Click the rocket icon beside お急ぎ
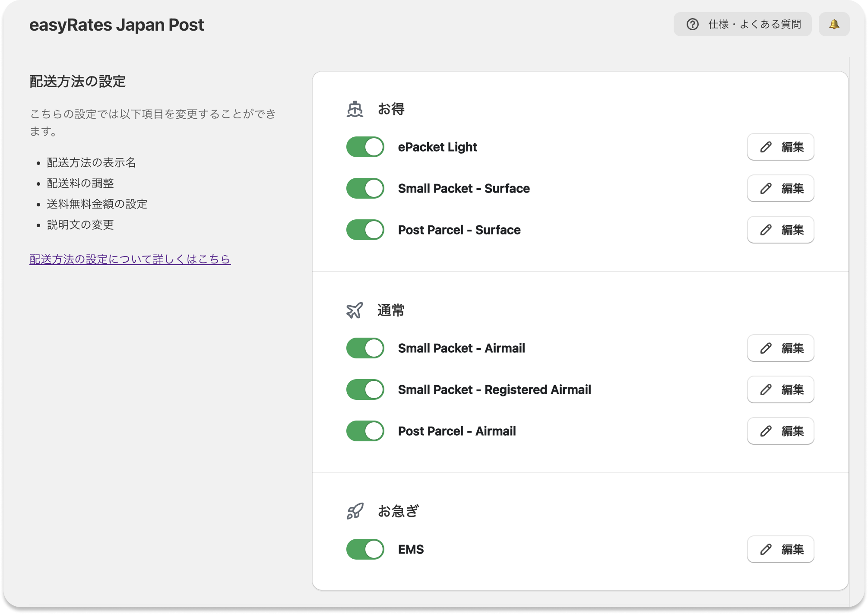The height and width of the screenshot is (614, 868). (355, 511)
